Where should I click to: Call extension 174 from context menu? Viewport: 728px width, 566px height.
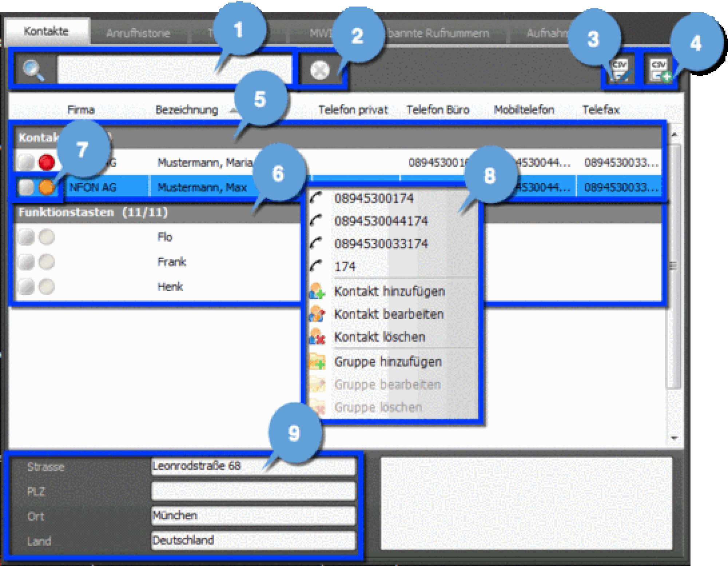tap(345, 267)
